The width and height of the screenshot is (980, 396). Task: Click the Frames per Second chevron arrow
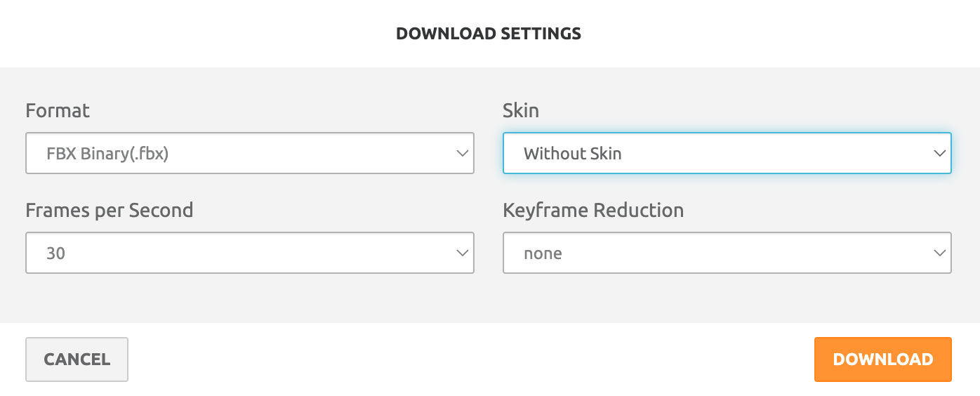[x=461, y=253]
